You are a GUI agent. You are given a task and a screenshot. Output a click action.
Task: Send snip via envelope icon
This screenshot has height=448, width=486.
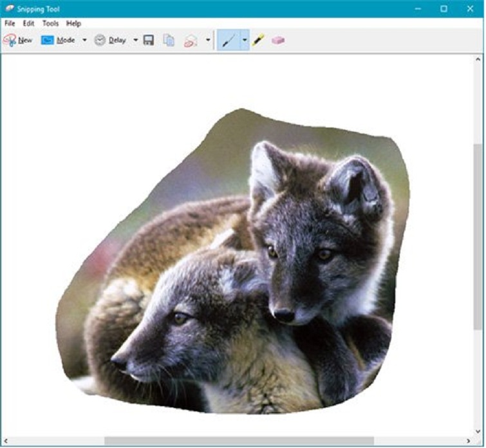pyautogui.click(x=191, y=41)
